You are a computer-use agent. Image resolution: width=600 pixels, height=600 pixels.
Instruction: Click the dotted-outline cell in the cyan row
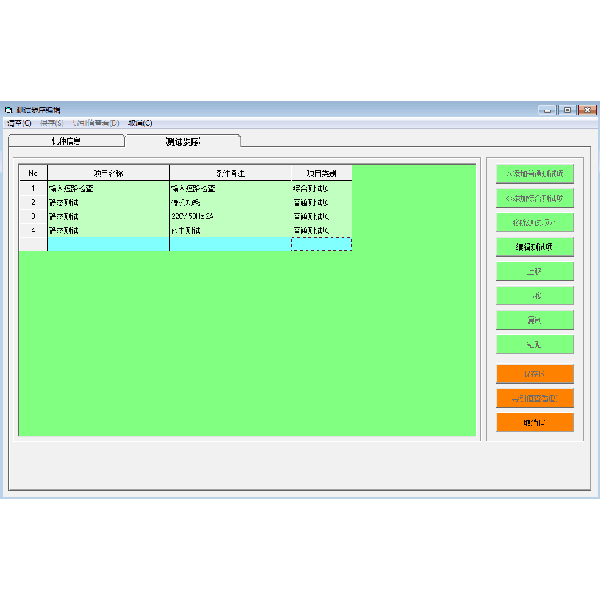pyautogui.click(x=321, y=244)
